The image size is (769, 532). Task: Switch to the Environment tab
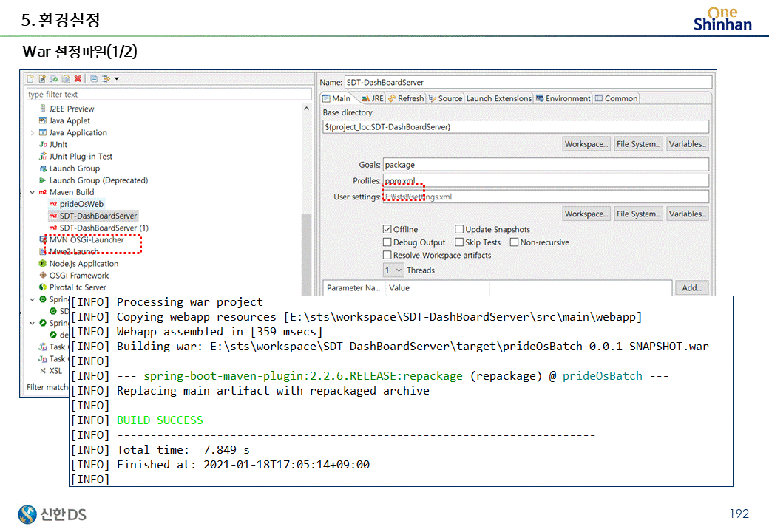pos(563,98)
